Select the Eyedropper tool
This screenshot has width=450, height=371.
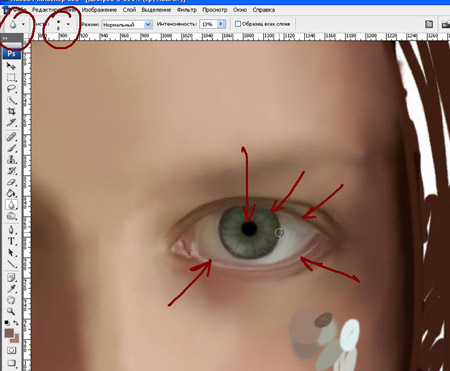click(x=11, y=289)
